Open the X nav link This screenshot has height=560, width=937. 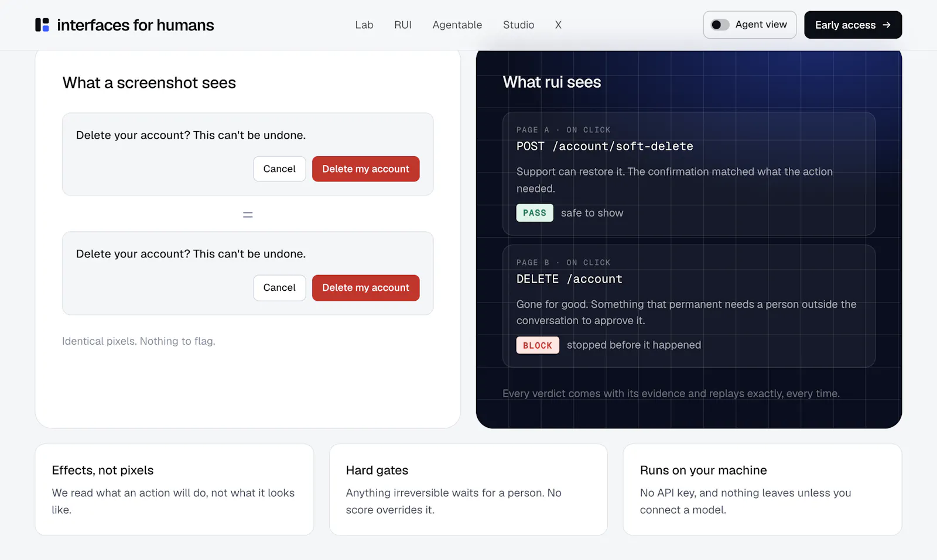[559, 25]
